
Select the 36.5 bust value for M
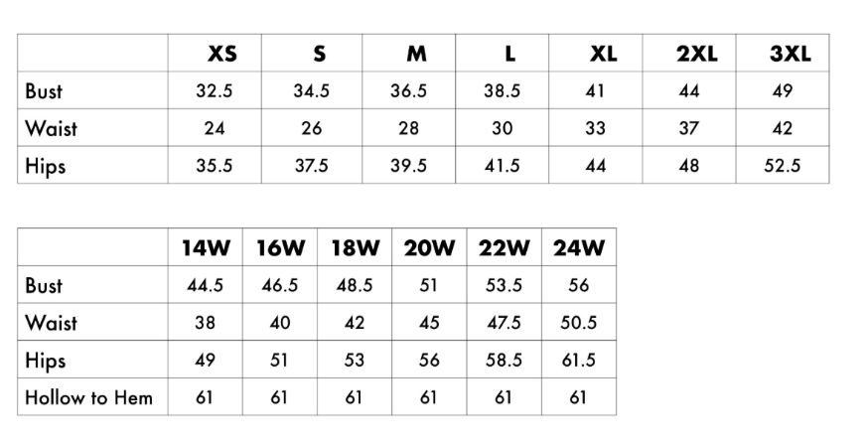pos(409,91)
